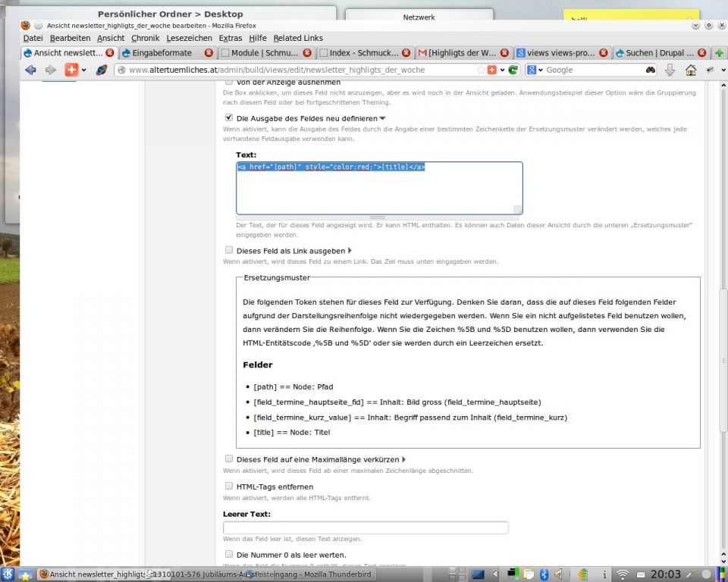Image resolution: width=728 pixels, height=582 pixels.
Task: Enable 'Dieses Feld als Link ausgeben' checkbox
Action: pyautogui.click(x=229, y=250)
